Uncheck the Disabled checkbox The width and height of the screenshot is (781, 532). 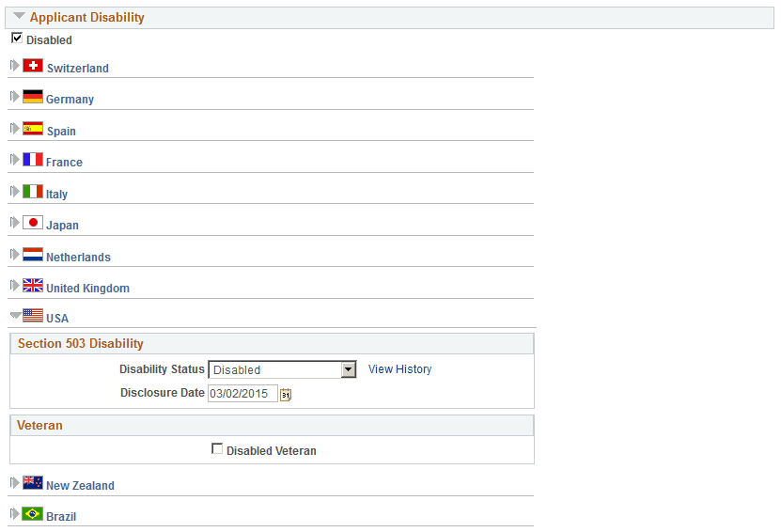pos(17,38)
